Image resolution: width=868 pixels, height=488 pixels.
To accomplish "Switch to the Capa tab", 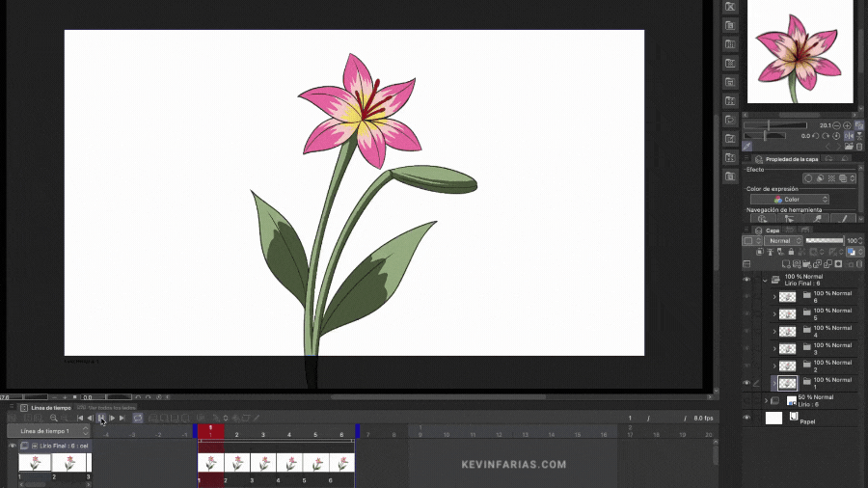I will [772, 230].
